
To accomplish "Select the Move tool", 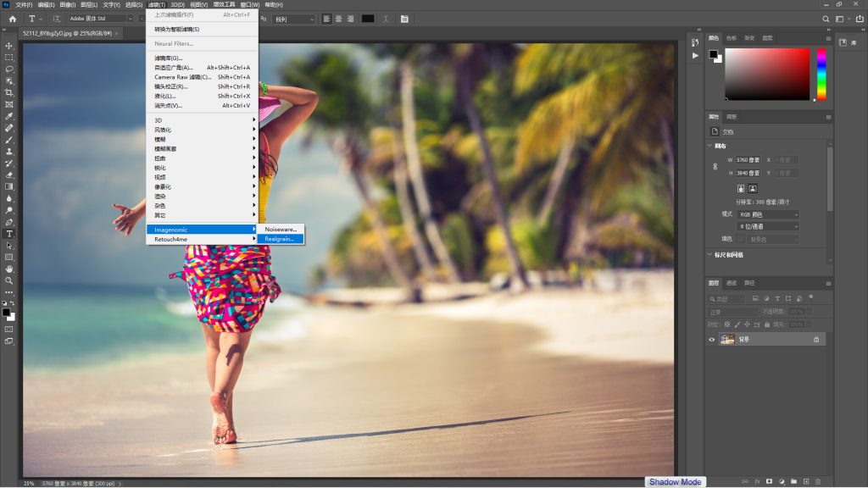I will (x=9, y=46).
